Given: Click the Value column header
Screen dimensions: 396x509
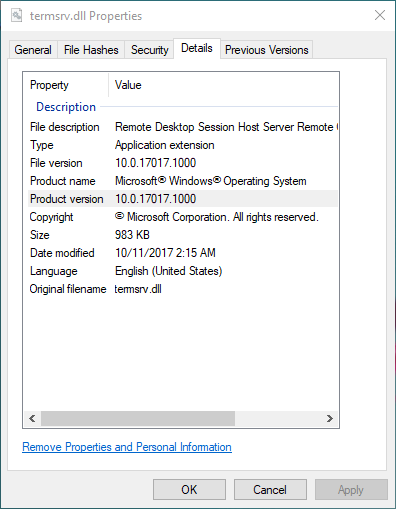Looking at the screenshot, I should point(128,85).
